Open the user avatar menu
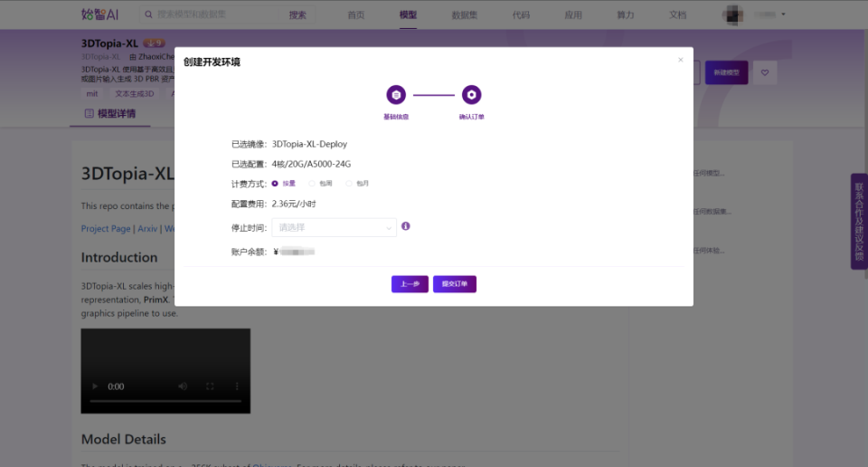 733,15
